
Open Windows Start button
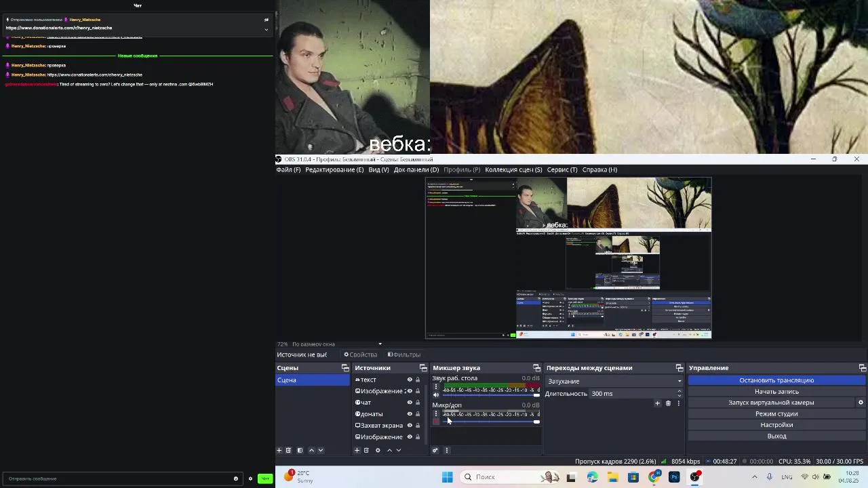(447, 477)
